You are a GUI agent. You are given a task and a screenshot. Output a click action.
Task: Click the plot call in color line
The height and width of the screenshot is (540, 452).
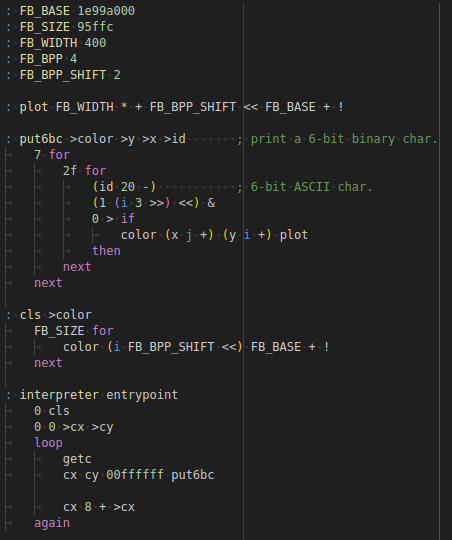click(x=294, y=235)
